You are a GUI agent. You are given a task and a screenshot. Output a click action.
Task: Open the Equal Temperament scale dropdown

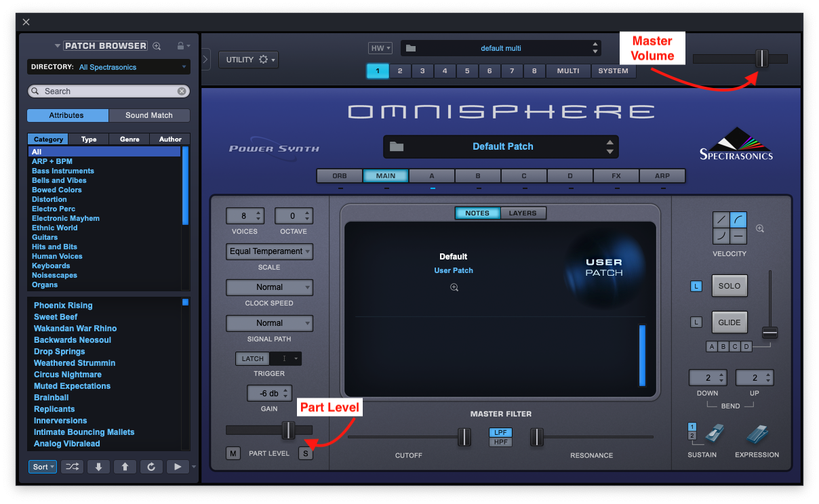[x=269, y=251]
